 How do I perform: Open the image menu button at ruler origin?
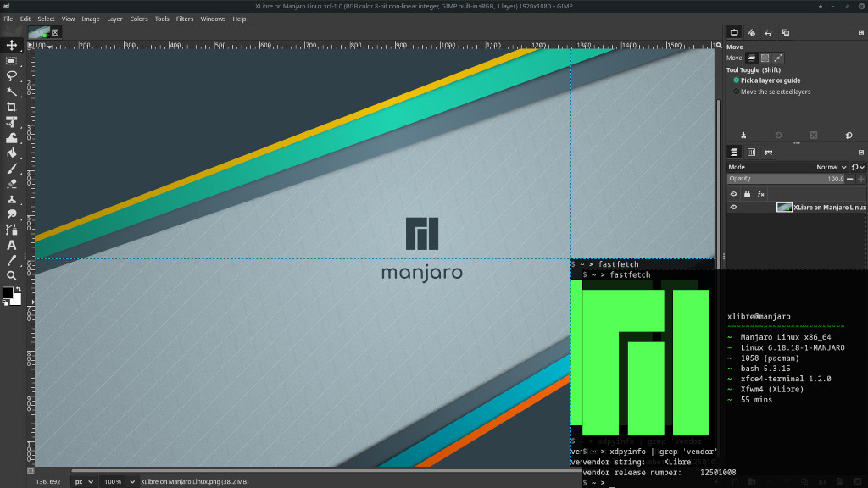pos(31,46)
